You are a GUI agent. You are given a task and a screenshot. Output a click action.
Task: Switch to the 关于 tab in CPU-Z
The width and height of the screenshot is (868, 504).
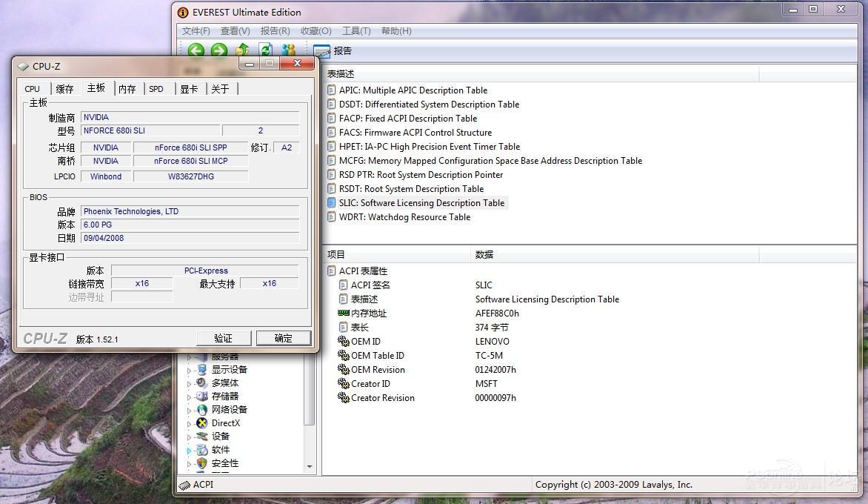pyautogui.click(x=220, y=89)
